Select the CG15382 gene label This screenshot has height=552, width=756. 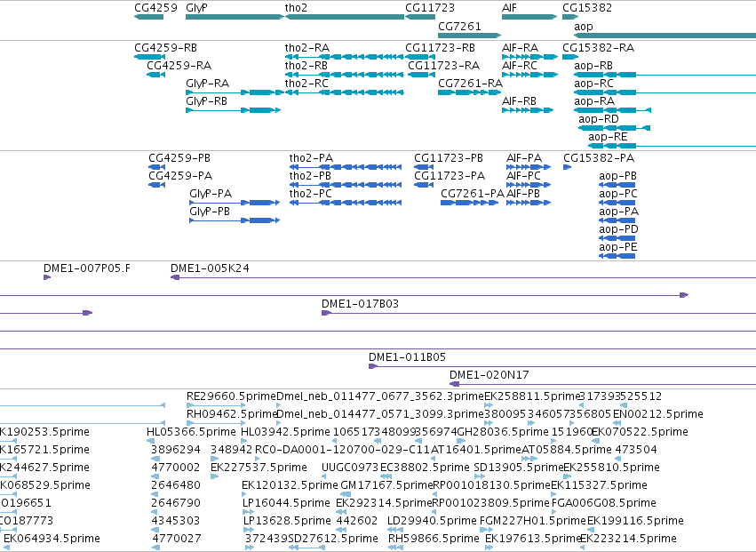[x=587, y=8]
